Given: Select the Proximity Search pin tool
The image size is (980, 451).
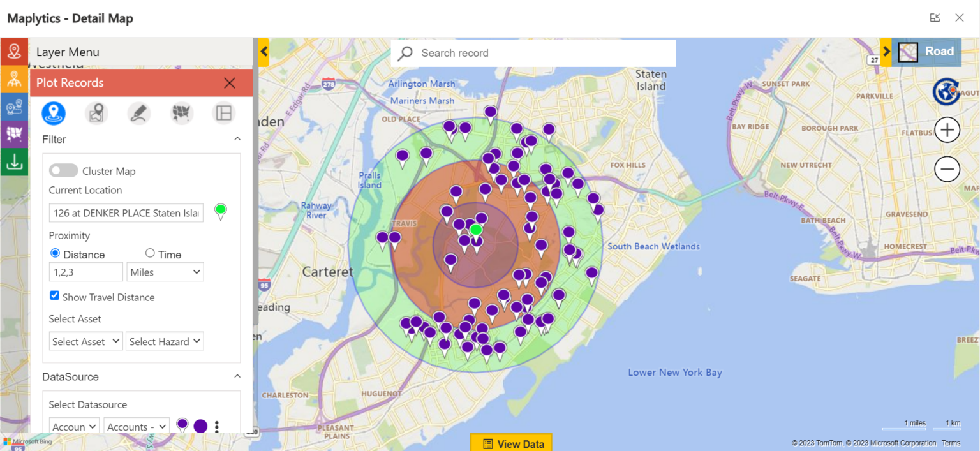Looking at the screenshot, I should point(54,113).
